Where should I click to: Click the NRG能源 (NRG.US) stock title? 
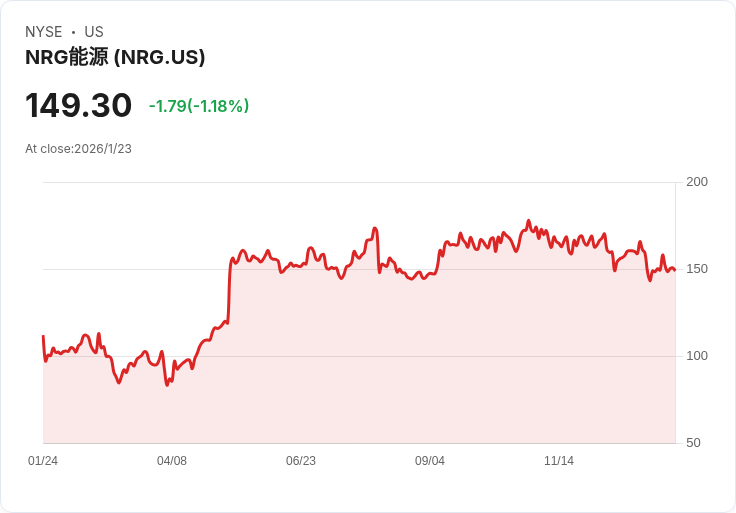[x=115, y=57]
